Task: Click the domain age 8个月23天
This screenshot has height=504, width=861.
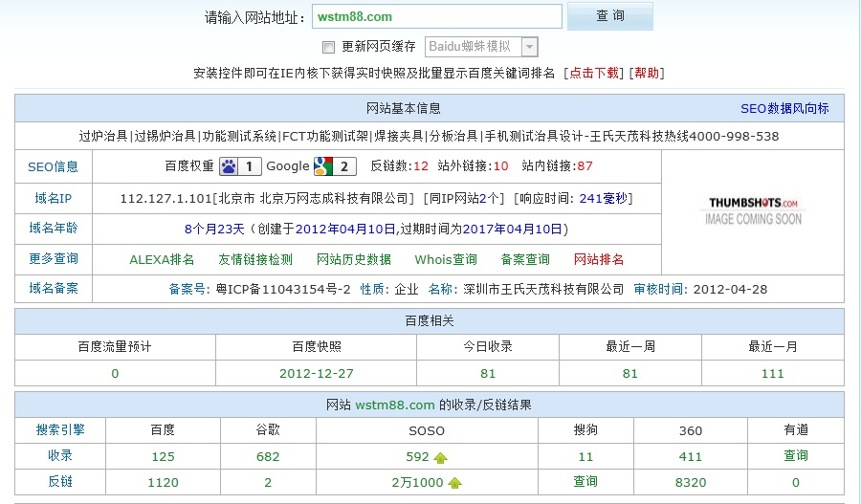Action: [x=214, y=230]
